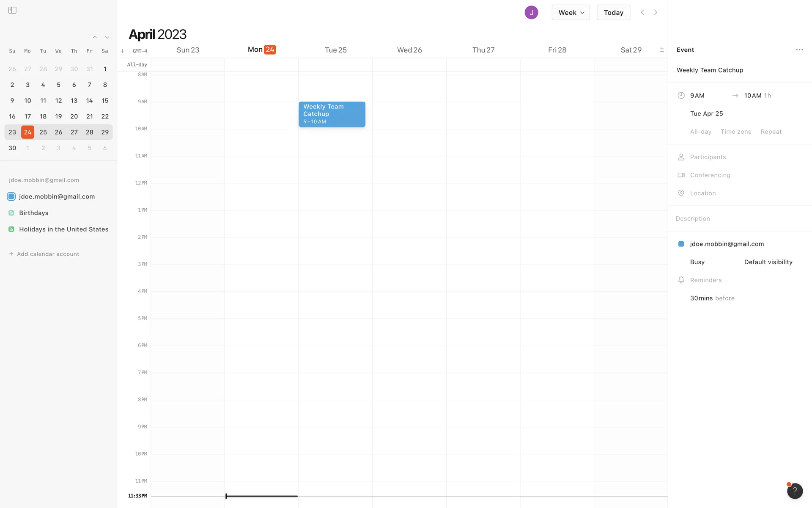Go to the next week arrow
The width and height of the screenshot is (812, 508).
[x=656, y=13]
